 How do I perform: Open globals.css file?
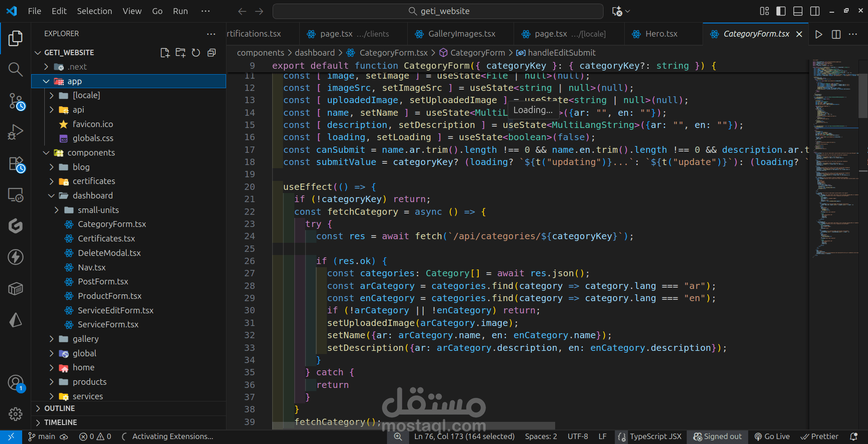(93, 138)
